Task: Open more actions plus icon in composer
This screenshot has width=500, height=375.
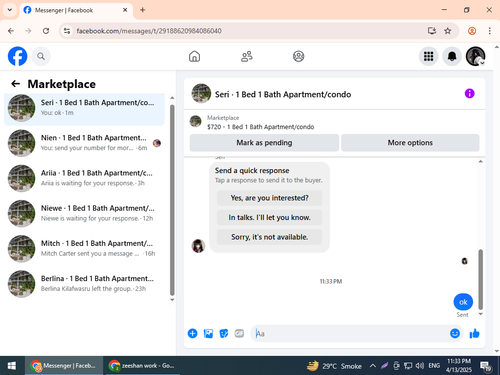Action: coord(192,333)
